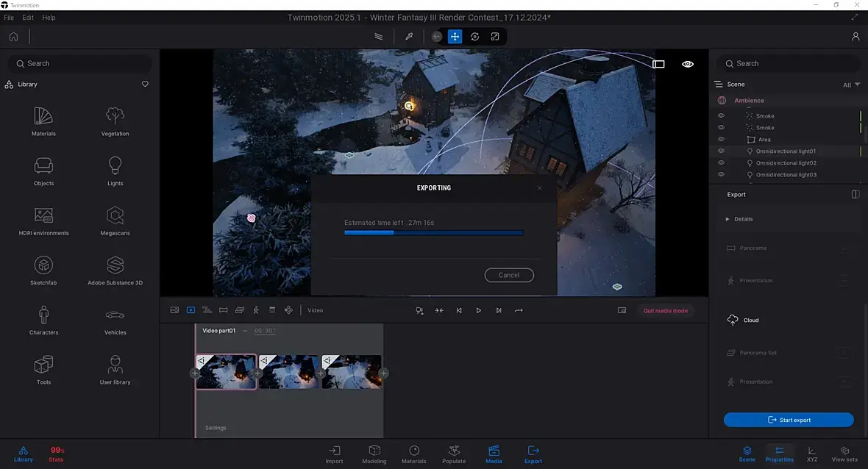Open the Sketchfab library category
This screenshot has height=469, width=868.
click(x=43, y=270)
